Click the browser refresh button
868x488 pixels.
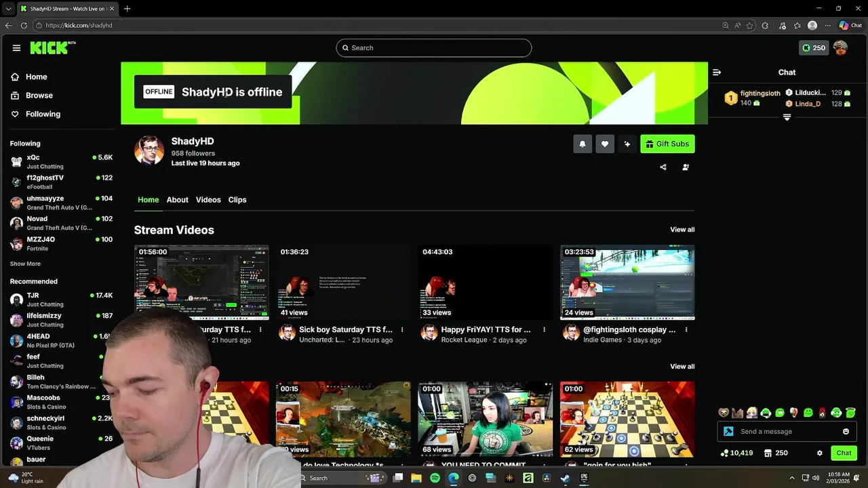24,25
